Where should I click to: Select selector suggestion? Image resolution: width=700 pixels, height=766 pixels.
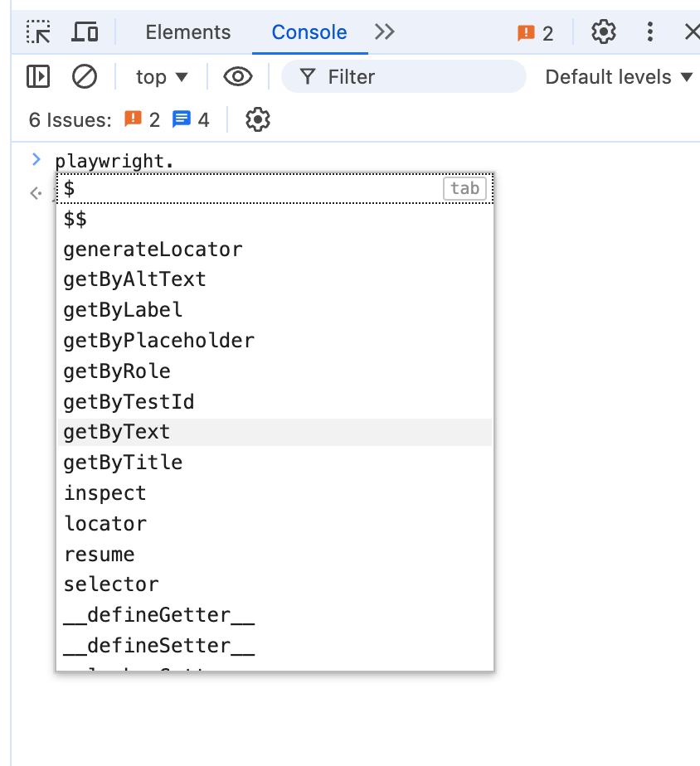tap(275, 584)
